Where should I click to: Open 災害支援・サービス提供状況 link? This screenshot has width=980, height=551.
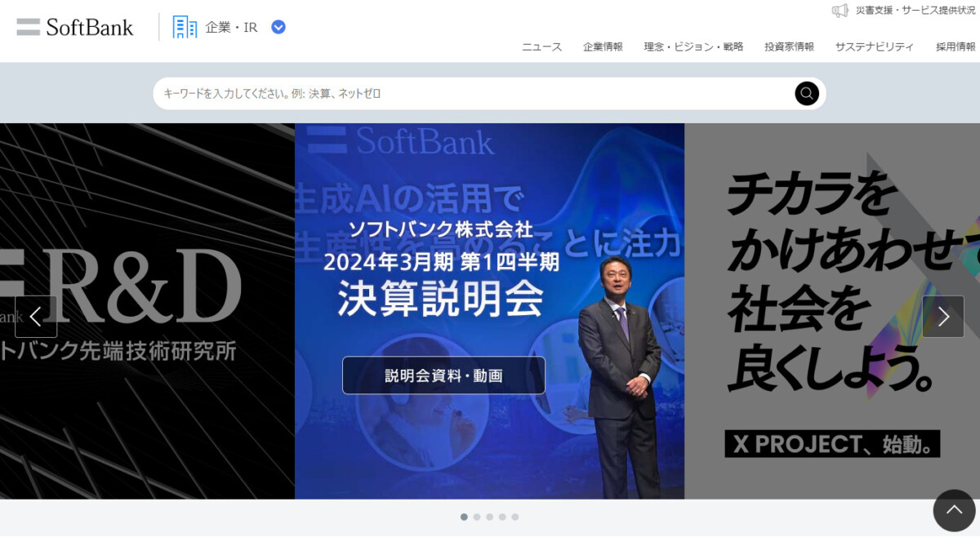[x=915, y=11]
